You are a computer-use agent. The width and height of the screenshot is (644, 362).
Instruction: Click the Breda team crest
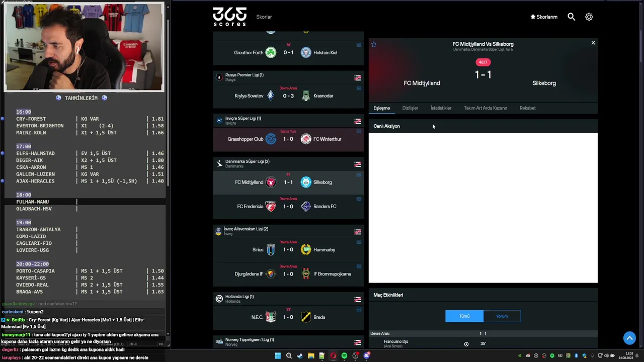tap(306, 317)
